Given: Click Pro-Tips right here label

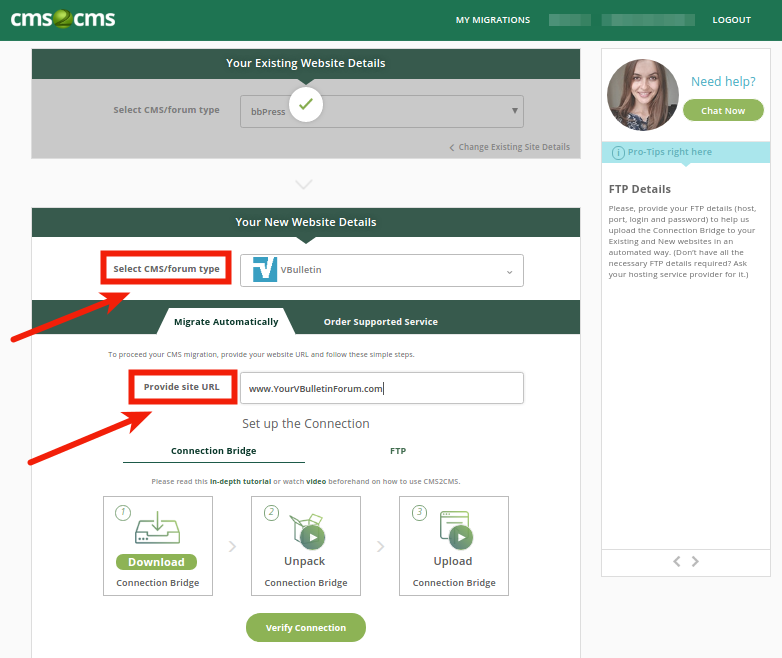Looking at the screenshot, I should tap(670, 152).
